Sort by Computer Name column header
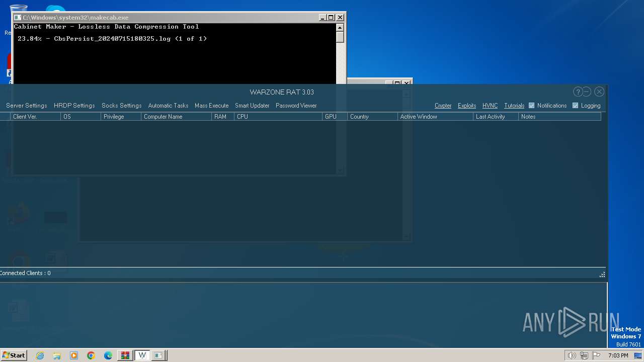 [176, 117]
